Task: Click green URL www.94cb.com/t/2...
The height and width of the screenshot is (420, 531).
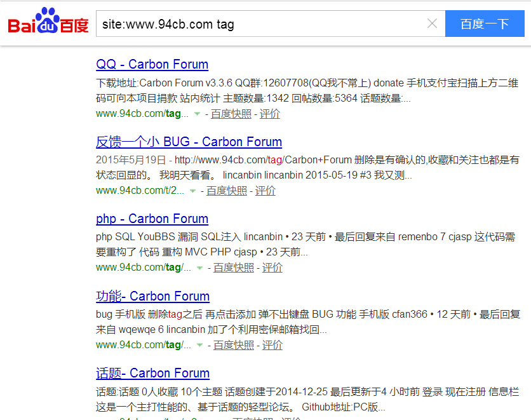Action: [140, 191]
